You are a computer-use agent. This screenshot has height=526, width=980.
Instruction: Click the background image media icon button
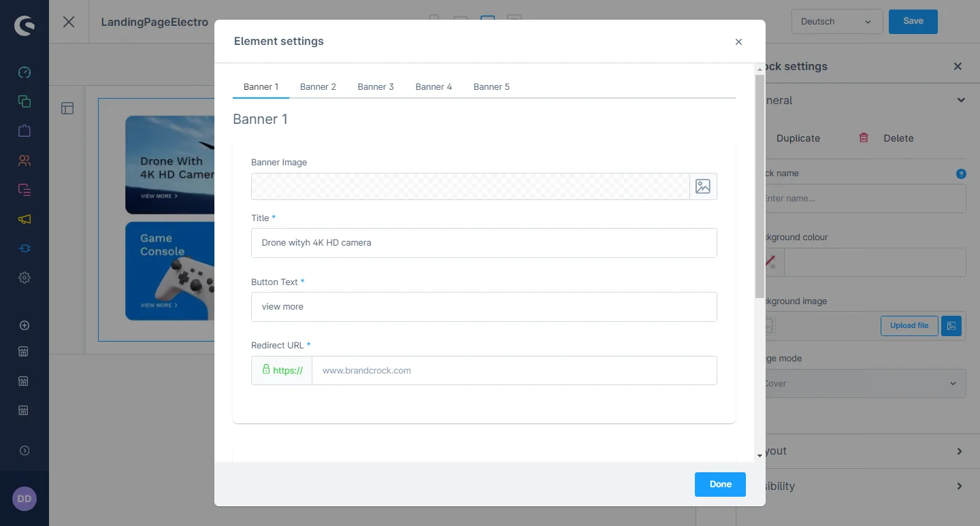[x=951, y=326]
